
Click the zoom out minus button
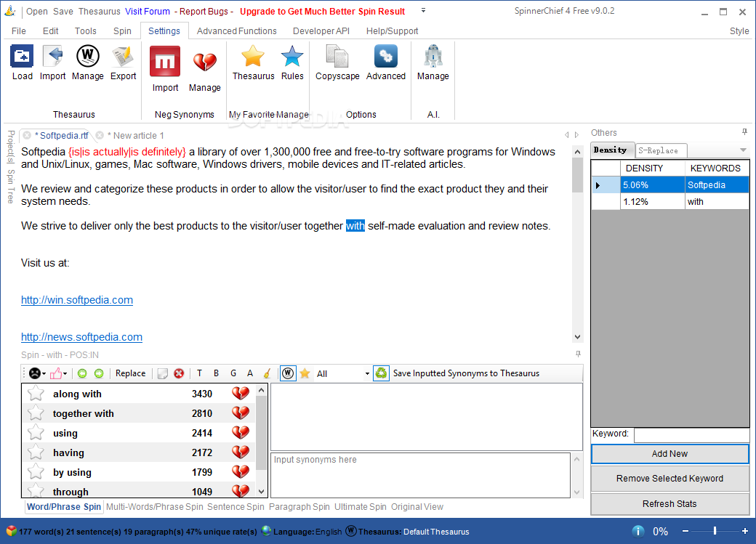(x=685, y=530)
